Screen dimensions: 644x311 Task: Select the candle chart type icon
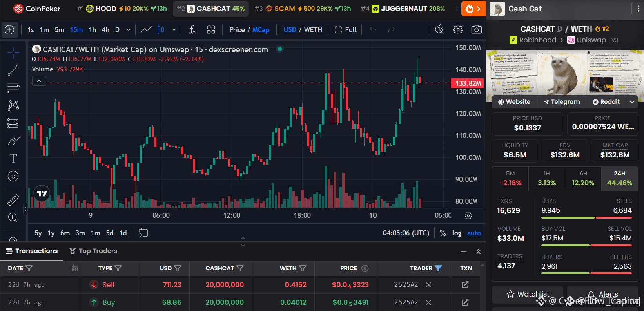[x=161, y=30]
